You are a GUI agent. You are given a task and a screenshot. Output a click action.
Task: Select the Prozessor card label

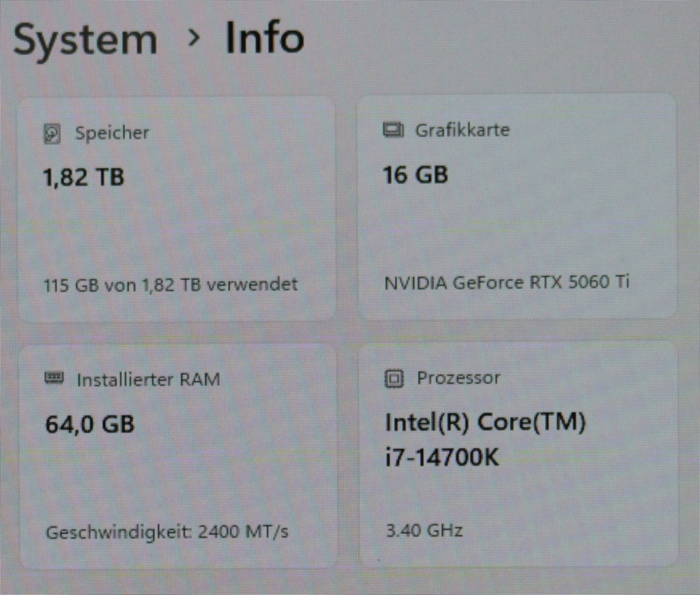(458, 378)
